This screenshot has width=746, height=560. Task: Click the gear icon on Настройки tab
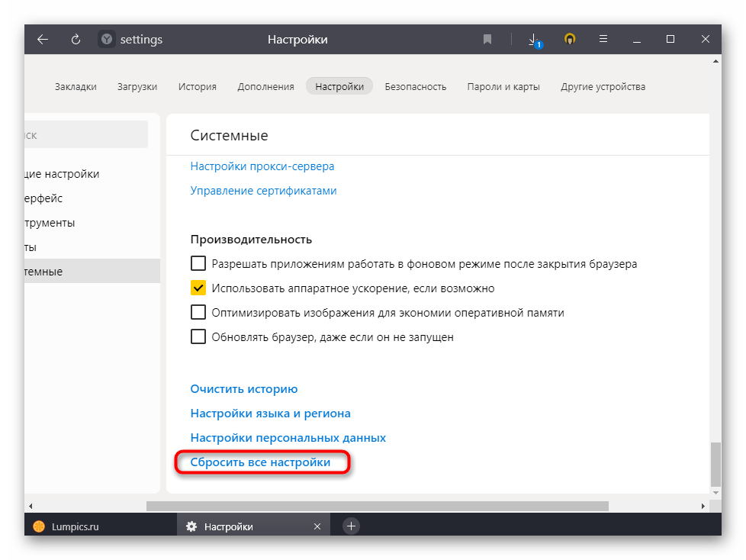[x=191, y=526]
